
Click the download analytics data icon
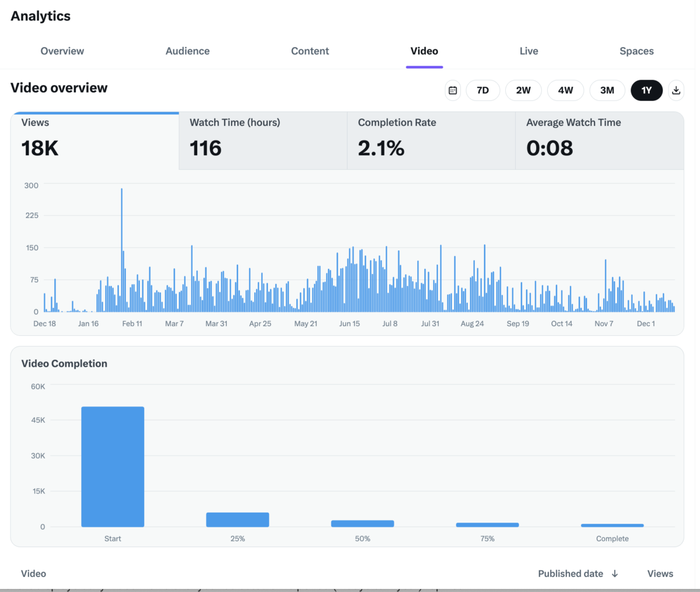coord(676,90)
